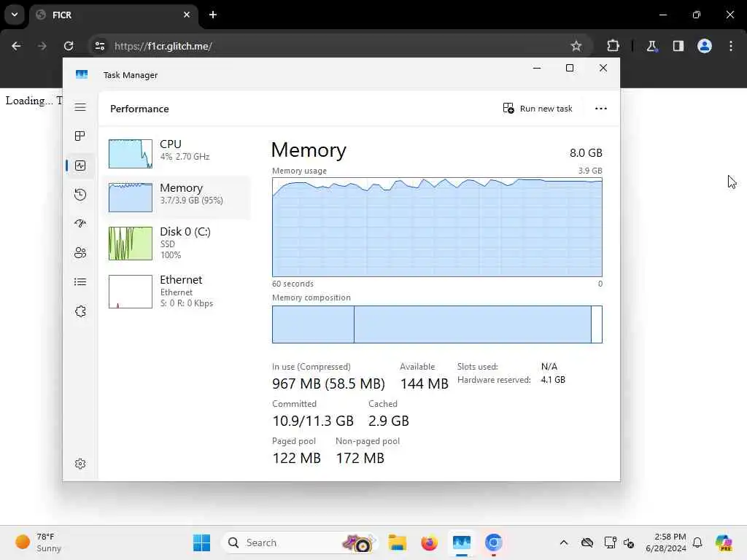Expand the Task Manager hamburger navigation
This screenshot has height=560, width=747.
coord(80,107)
